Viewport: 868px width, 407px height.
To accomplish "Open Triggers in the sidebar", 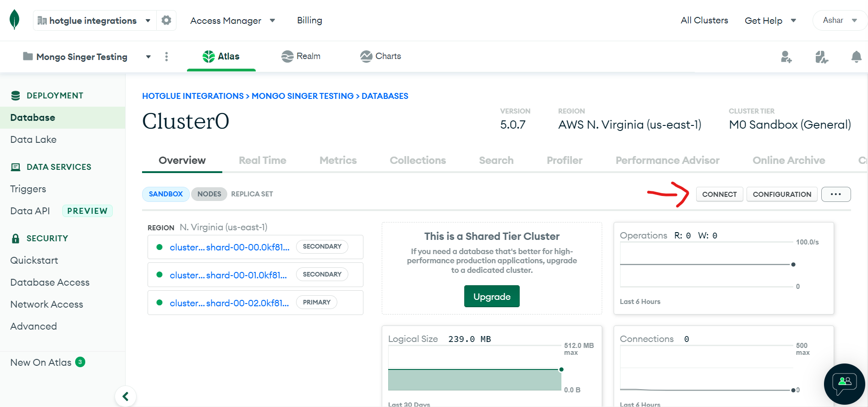I will (x=28, y=189).
